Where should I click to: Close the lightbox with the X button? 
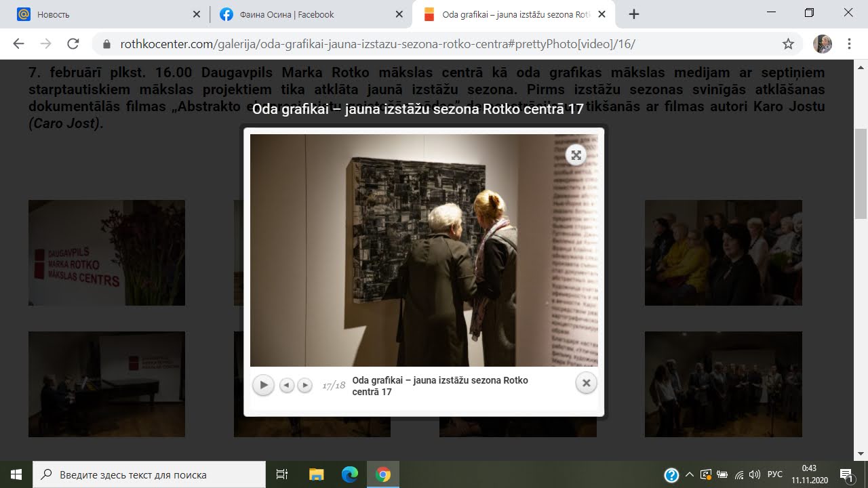(586, 383)
